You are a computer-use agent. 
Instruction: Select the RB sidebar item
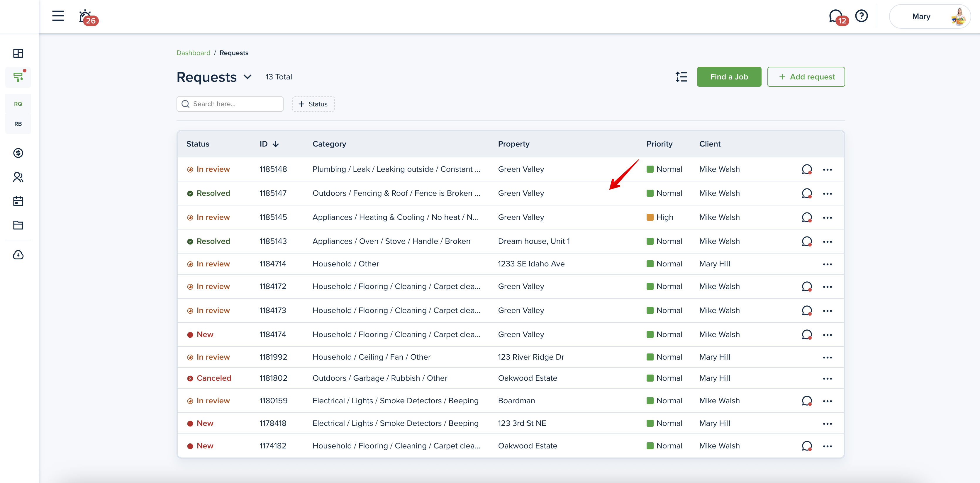[18, 124]
